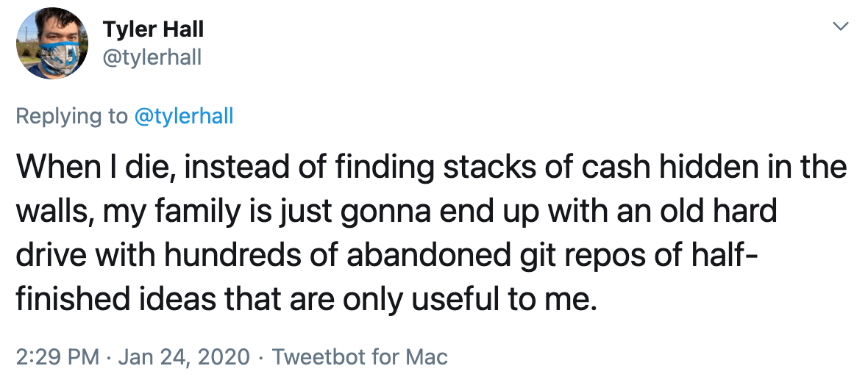Click the blue @tylerhall mention after "Replying to"
Screen dimensions: 868x388
pyautogui.click(x=185, y=116)
